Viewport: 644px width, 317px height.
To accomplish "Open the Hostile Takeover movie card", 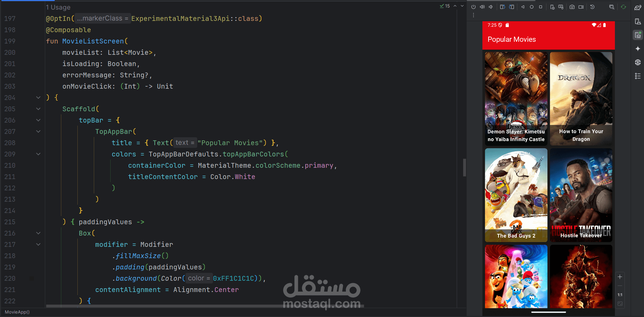I will pos(581,195).
